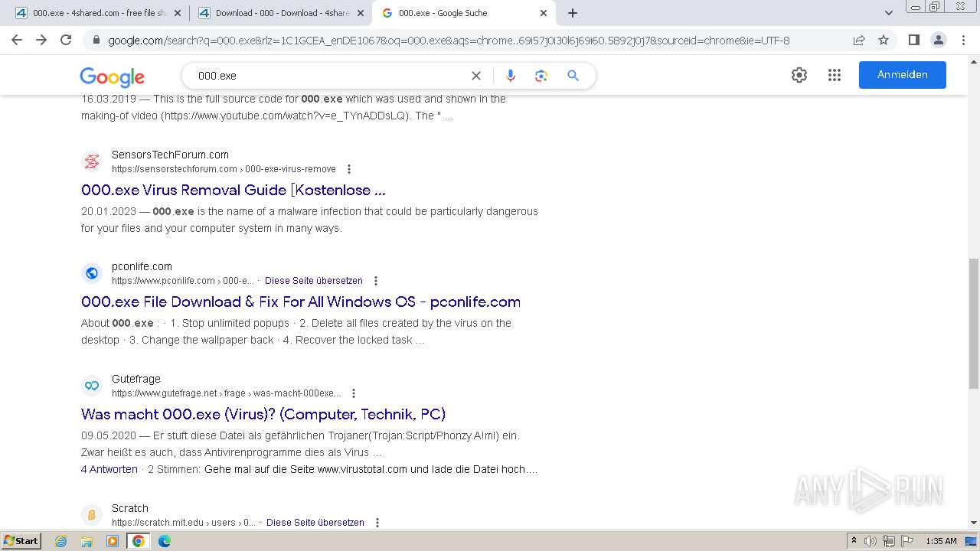
Task: Switch to the 000.exe 4shared tab
Action: coord(98,13)
